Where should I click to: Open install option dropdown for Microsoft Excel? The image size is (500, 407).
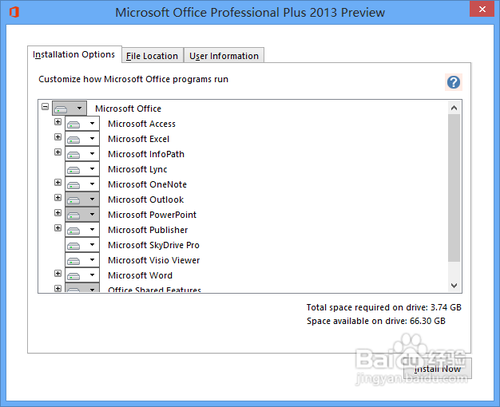(x=82, y=139)
